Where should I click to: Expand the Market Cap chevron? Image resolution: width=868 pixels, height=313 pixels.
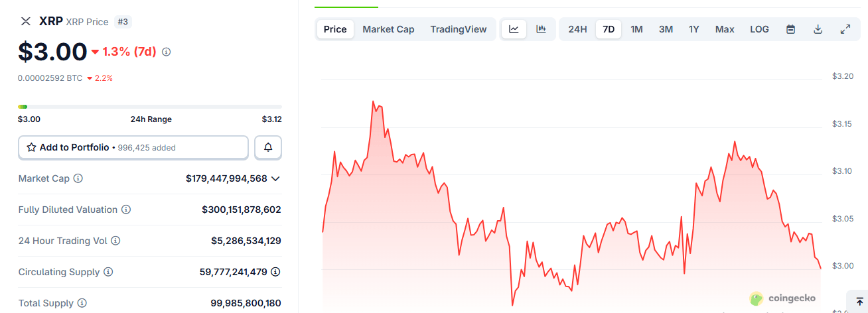tap(275, 178)
